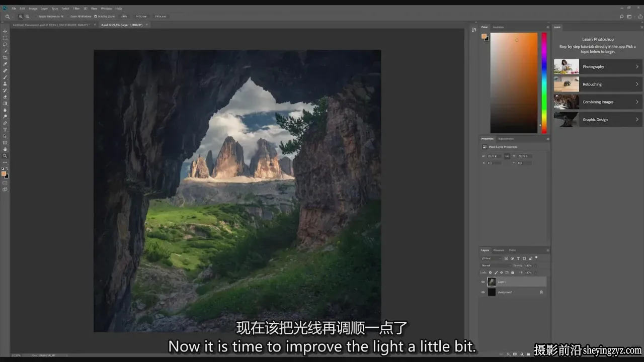Image resolution: width=644 pixels, height=362 pixels.
Task: Expand the Retouching tutorials chevron
Action: (x=637, y=84)
